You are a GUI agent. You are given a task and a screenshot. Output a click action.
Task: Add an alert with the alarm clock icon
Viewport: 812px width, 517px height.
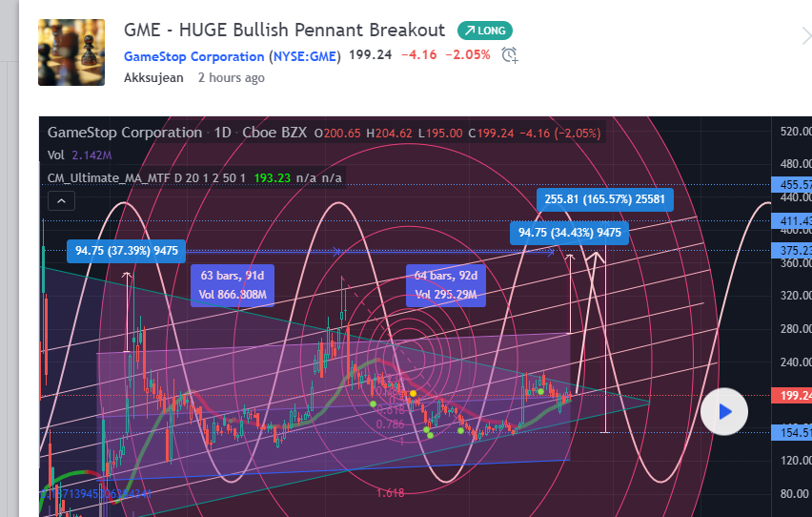point(510,55)
